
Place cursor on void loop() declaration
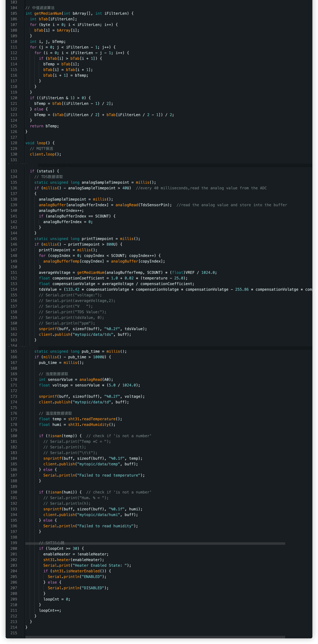(40, 143)
